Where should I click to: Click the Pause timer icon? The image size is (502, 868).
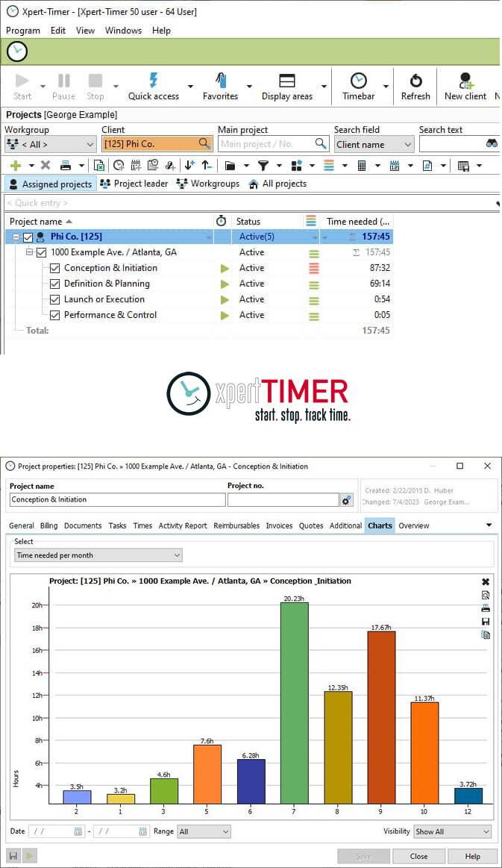pyautogui.click(x=63, y=81)
